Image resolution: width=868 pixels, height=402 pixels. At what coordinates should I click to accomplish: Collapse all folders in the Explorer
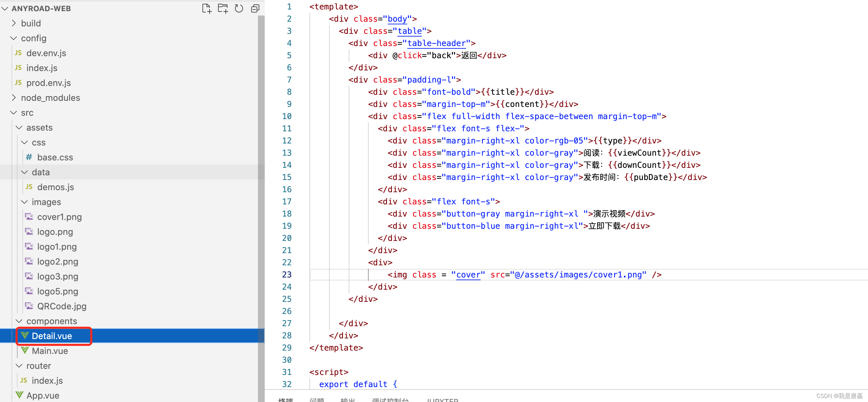pos(255,8)
